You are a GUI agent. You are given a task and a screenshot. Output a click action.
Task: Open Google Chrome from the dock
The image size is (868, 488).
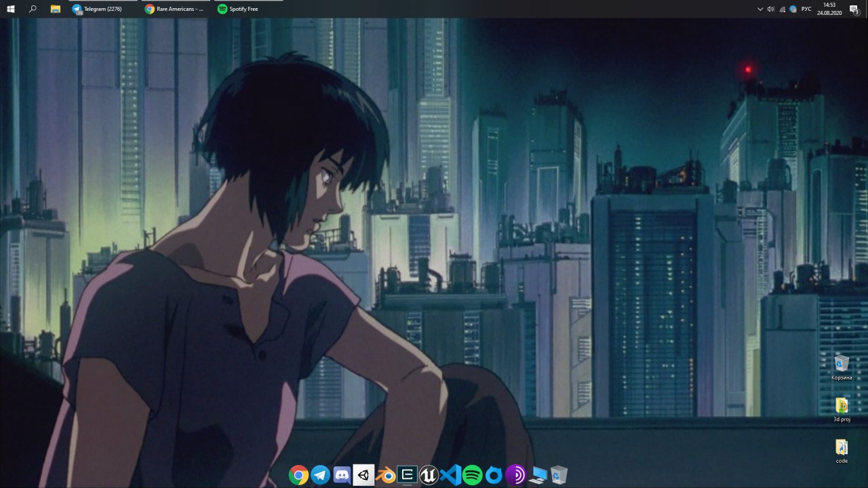click(298, 474)
